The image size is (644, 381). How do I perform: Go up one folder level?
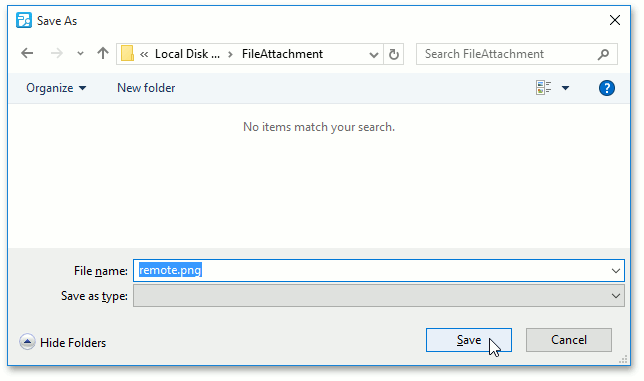pos(103,53)
